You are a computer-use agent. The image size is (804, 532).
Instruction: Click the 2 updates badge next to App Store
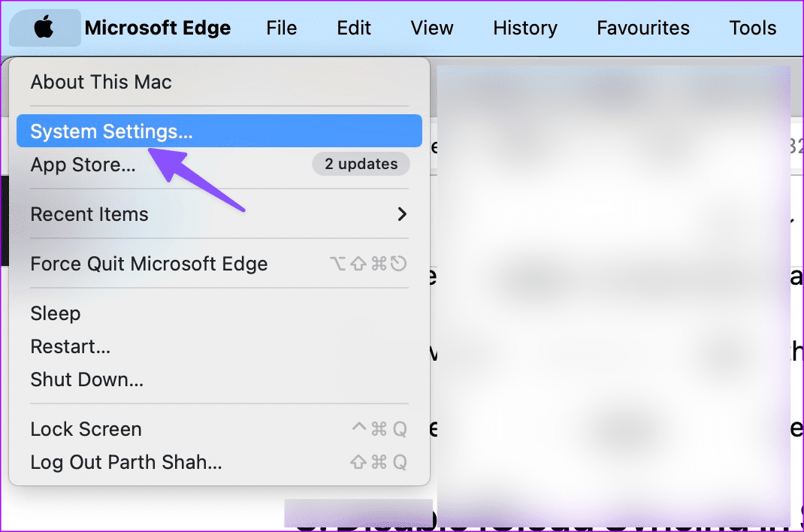[x=361, y=164]
